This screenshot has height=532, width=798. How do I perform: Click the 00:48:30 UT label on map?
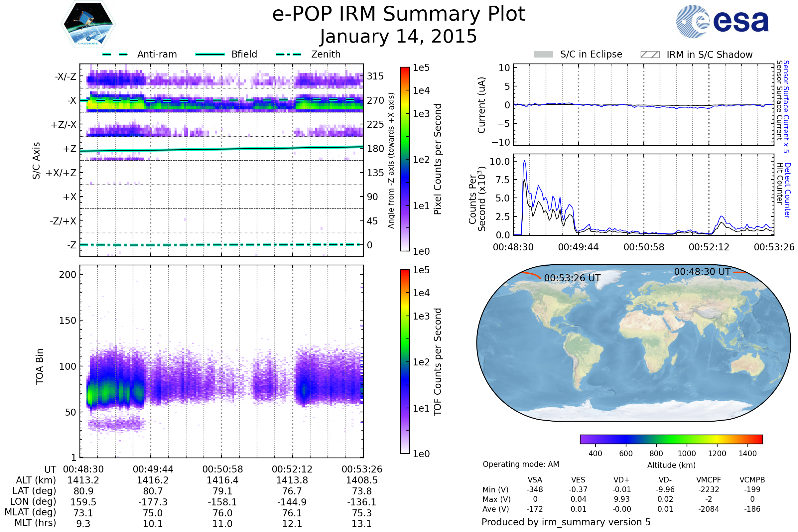702,272
